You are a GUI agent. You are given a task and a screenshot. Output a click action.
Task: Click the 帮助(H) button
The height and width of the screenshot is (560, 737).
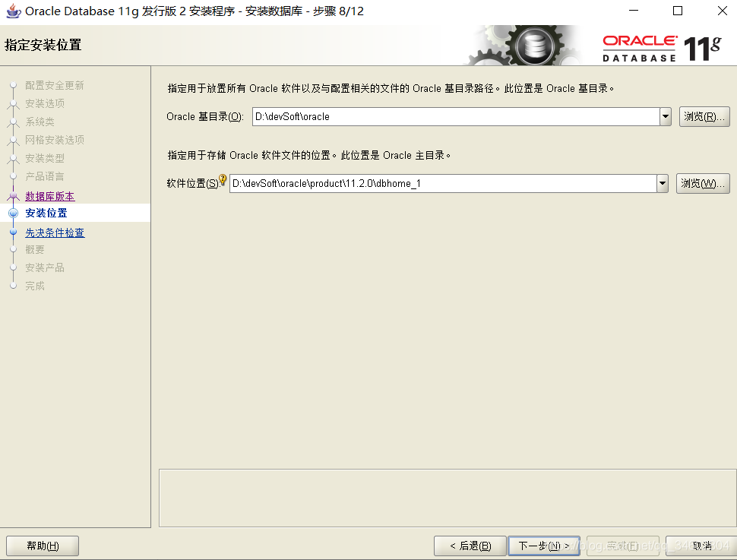tap(43, 546)
